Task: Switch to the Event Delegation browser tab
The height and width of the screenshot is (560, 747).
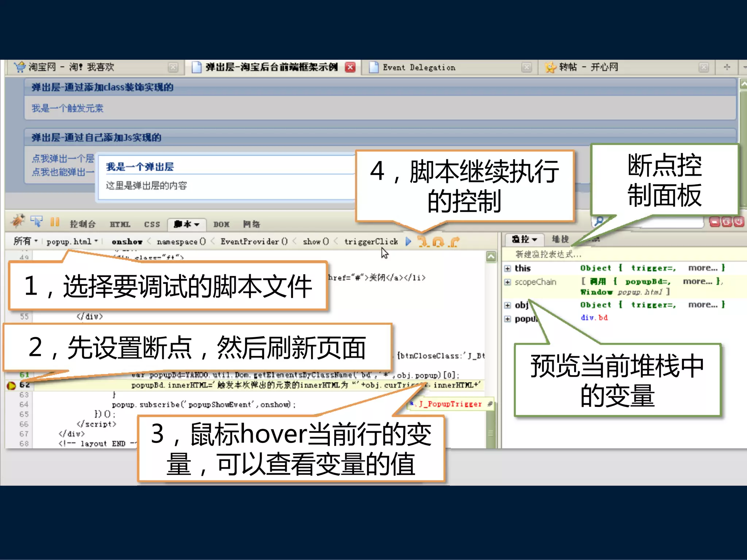Action: [449, 67]
